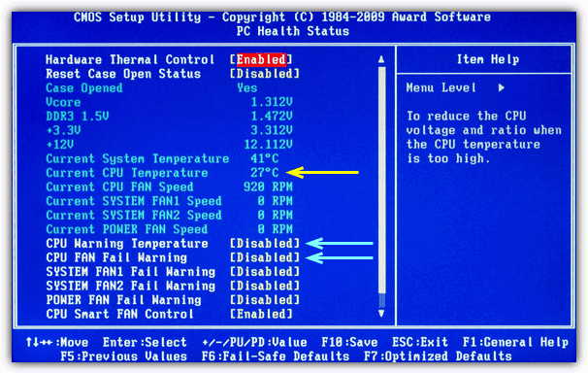
Task: Click the system temperature 41°C value
Action: pyautogui.click(x=264, y=158)
